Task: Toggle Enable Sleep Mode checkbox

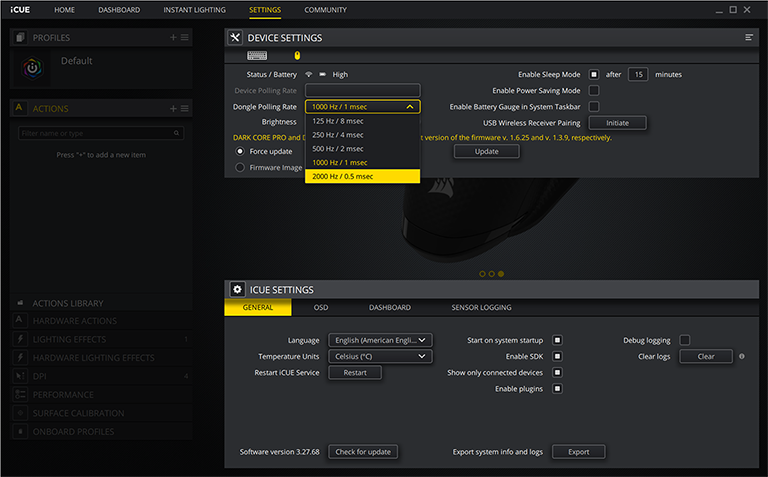Action: point(594,74)
